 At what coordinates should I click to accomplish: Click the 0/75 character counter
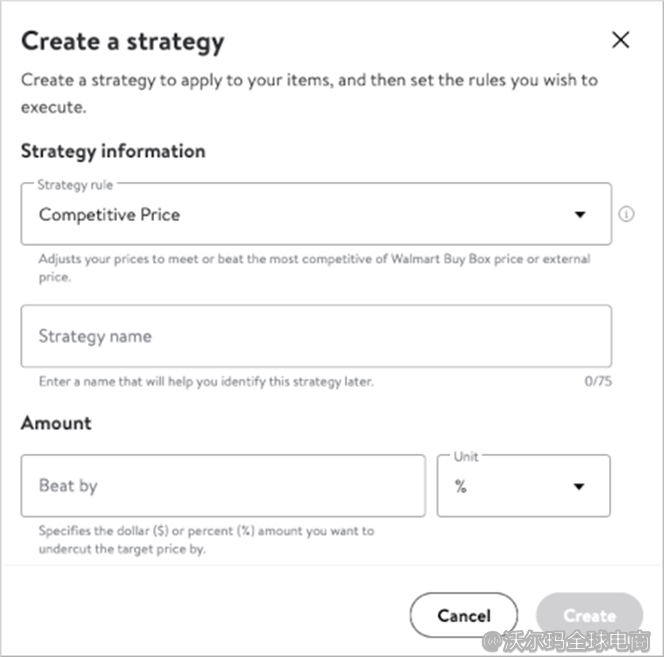[597, 382]
